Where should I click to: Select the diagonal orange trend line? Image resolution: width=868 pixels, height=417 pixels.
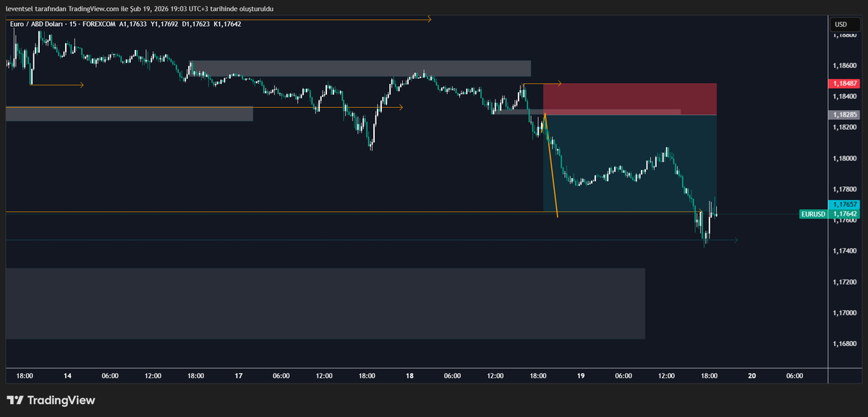551,166
